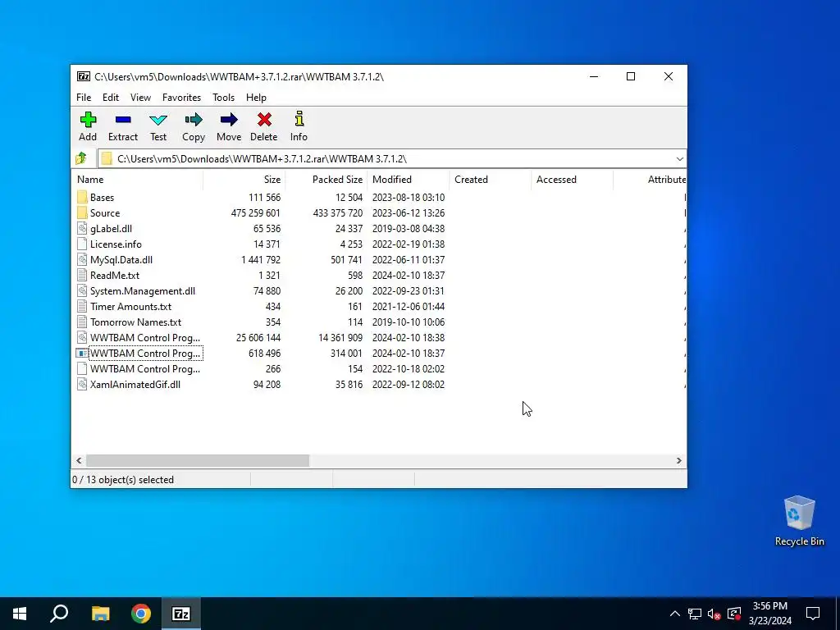
Task: Open the taskbar clock showing 3:56 PM
Action: pyautogui.click(x=769, y=614)
